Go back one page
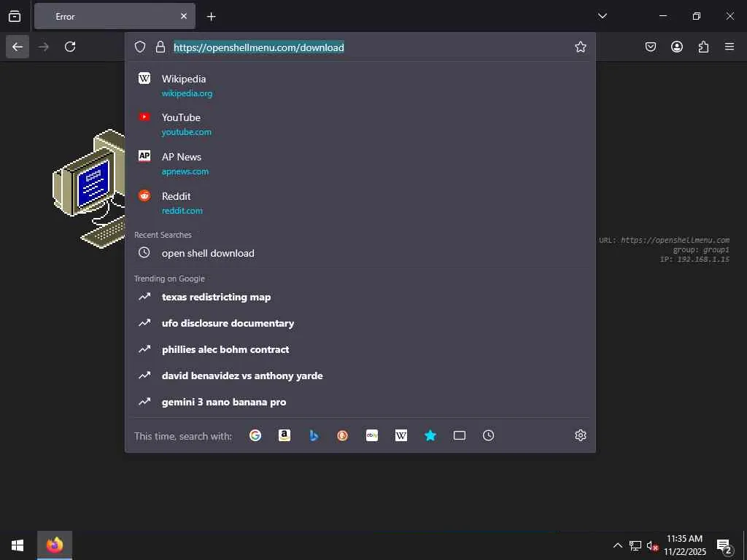 point(18,47)
